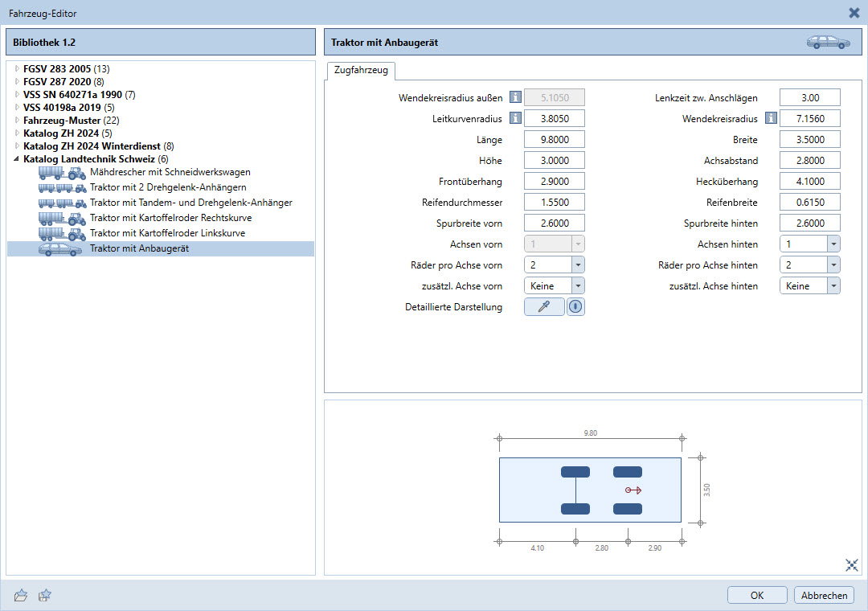Click the eyedropper button for Detaillierte Darstellung
This screenshot has height=611, width=868.
pyautogui.click(x=544, y=306)
